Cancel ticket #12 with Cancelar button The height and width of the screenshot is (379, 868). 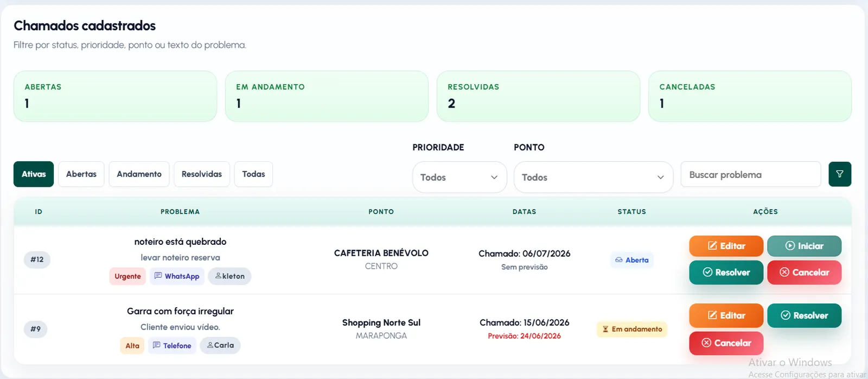click(x=805, y=273)
